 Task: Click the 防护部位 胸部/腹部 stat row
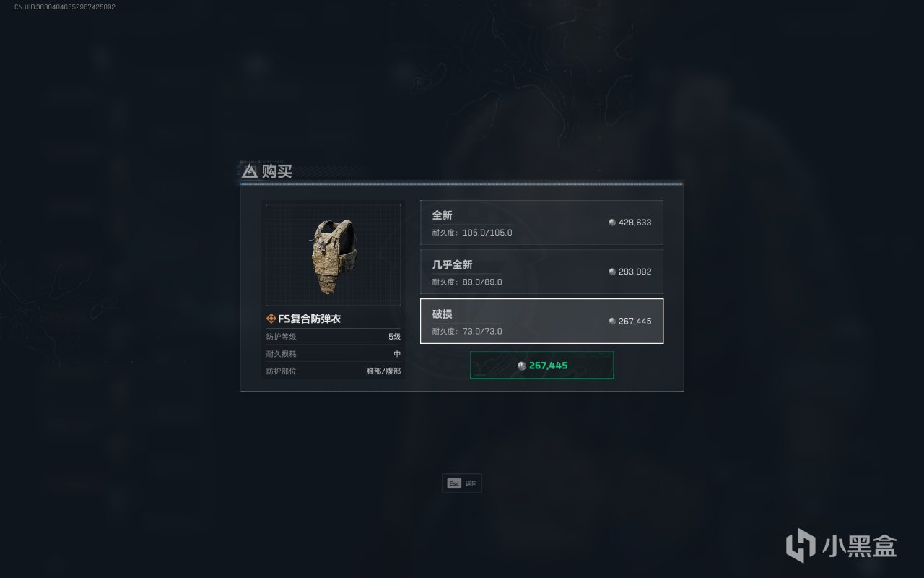tap(334, 371)
